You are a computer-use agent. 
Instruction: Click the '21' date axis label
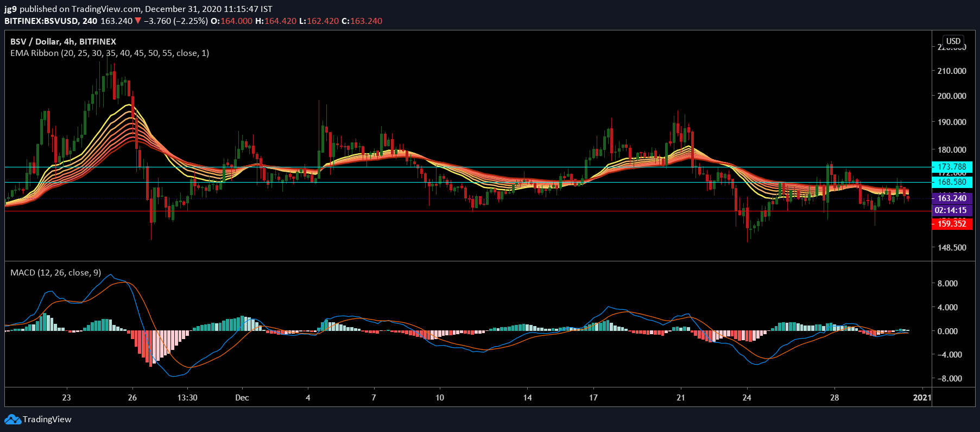coord(681,398)
